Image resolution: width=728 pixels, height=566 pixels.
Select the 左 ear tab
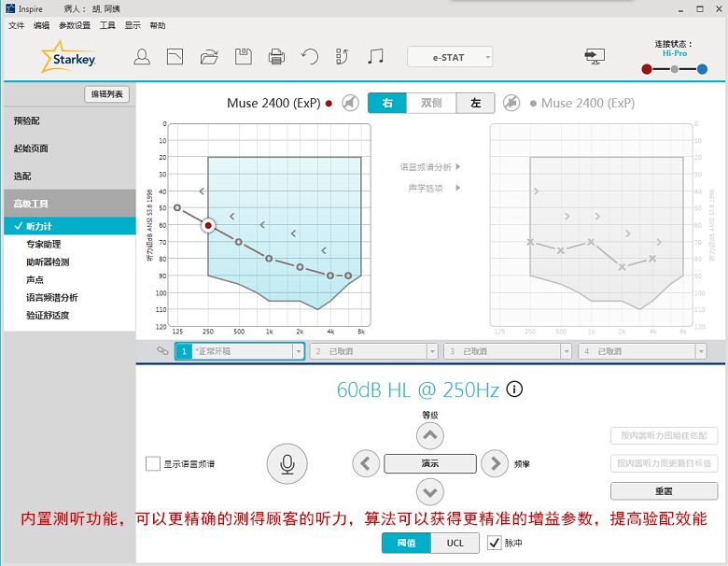pos(475,103)
